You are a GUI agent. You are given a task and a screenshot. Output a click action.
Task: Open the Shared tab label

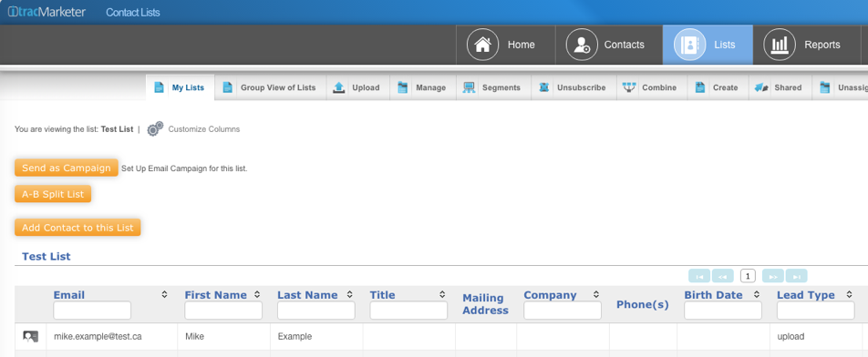(788, 87)
